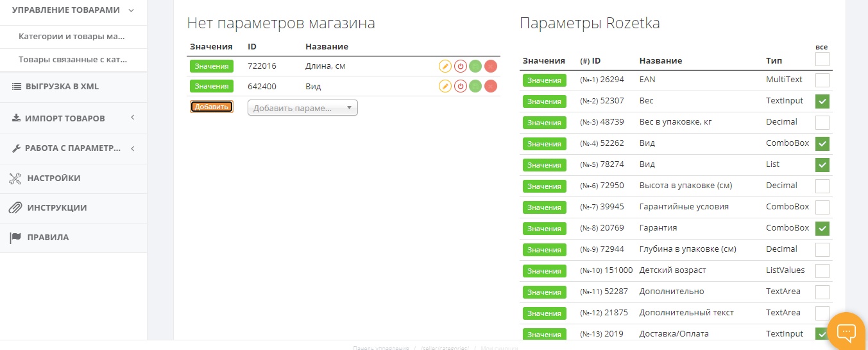Click the download icon beside Импорт товаров
Screen dimensions: 868x350
click(16, 118)
